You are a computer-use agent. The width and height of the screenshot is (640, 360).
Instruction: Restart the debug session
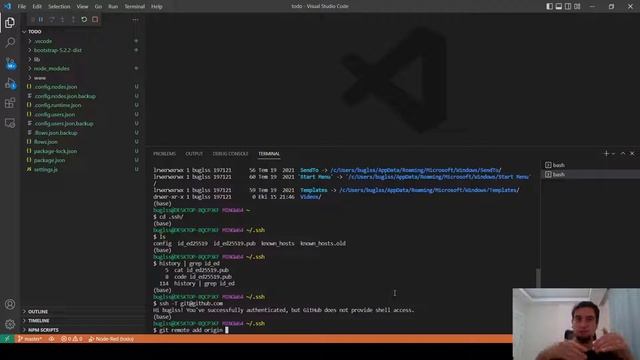click(84, 20)
